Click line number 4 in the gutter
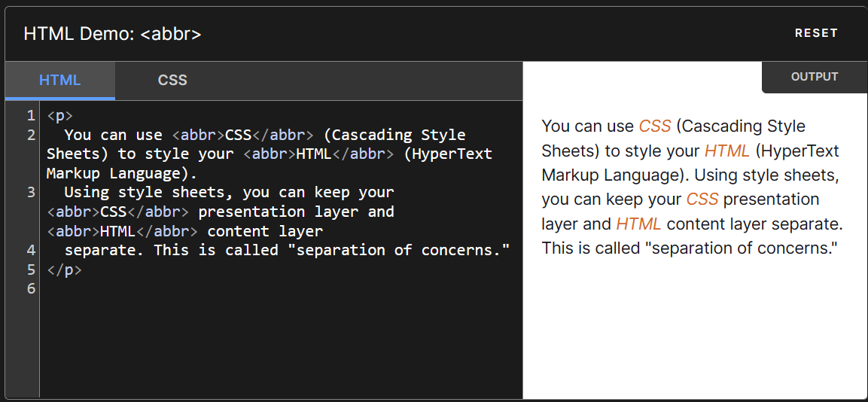This screenshot has width=868, height=402. tap(31, 250)
